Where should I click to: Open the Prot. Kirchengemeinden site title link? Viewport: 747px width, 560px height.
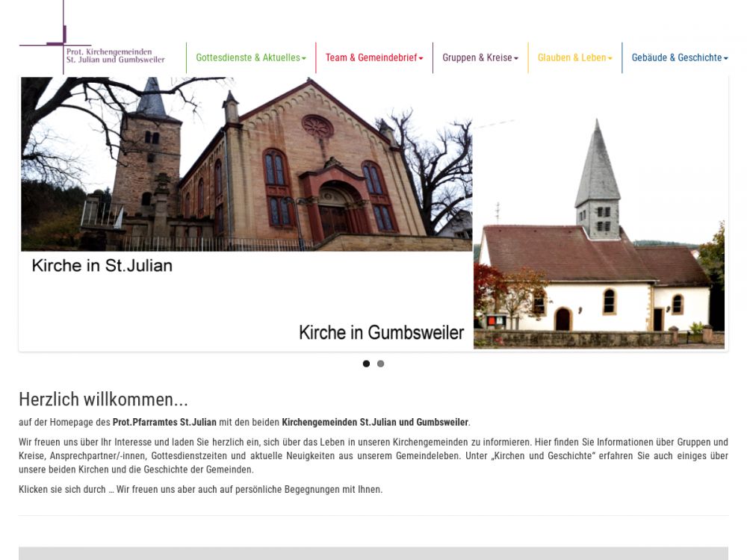[115, 56]
